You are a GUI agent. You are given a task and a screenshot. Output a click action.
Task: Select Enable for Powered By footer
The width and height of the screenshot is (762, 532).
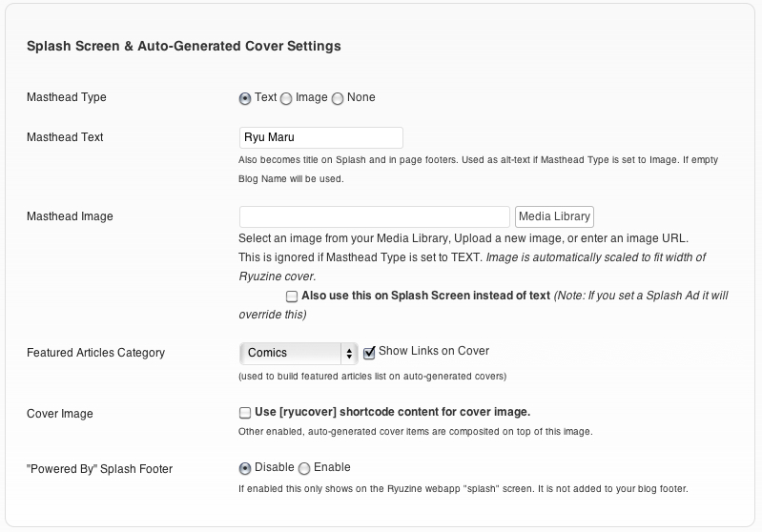(304, 468)
